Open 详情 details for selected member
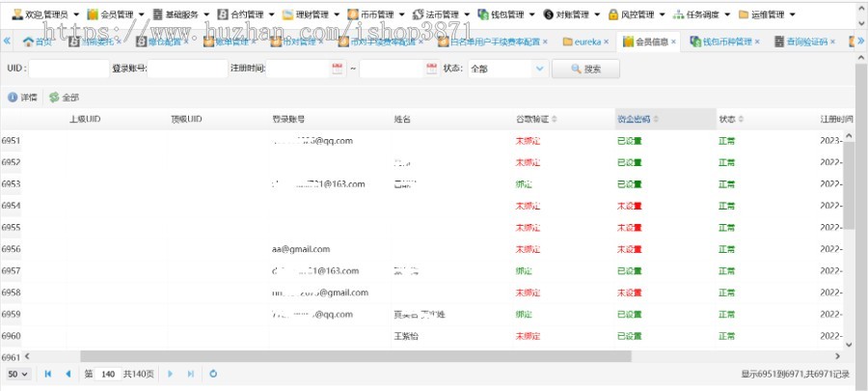The width and height of the screenshot is (868, 391). pos(23,98)
